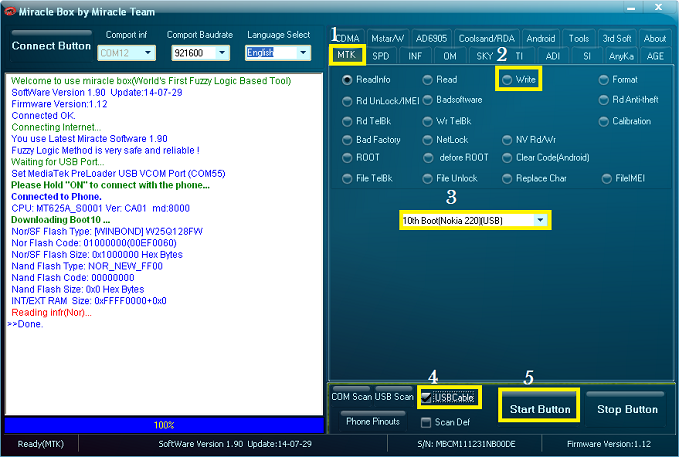Viewport: 679px width, 457px height.
Task: Select the Rd TelBk radio option
Action: (366, 121)
